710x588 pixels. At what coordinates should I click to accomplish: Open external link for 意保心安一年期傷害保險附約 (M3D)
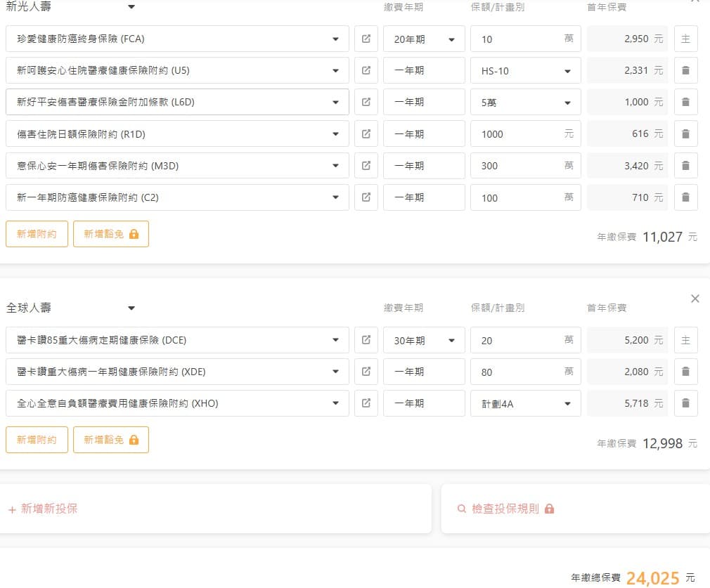(x=366, y=166)
